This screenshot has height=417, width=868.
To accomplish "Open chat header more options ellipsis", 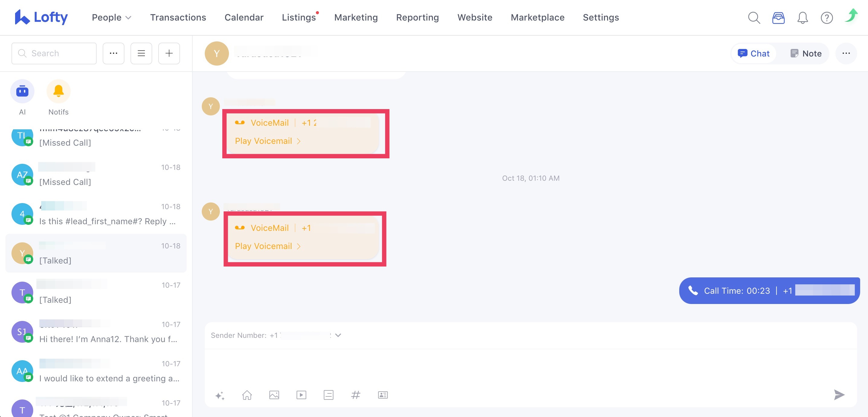I will click(846, 53).
